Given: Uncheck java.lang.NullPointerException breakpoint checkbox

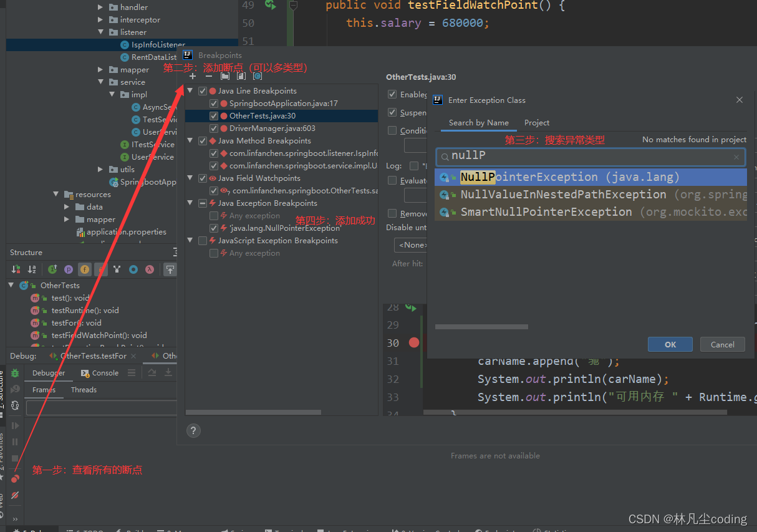Looking at the screenshot, I should (x=214, y=228).
